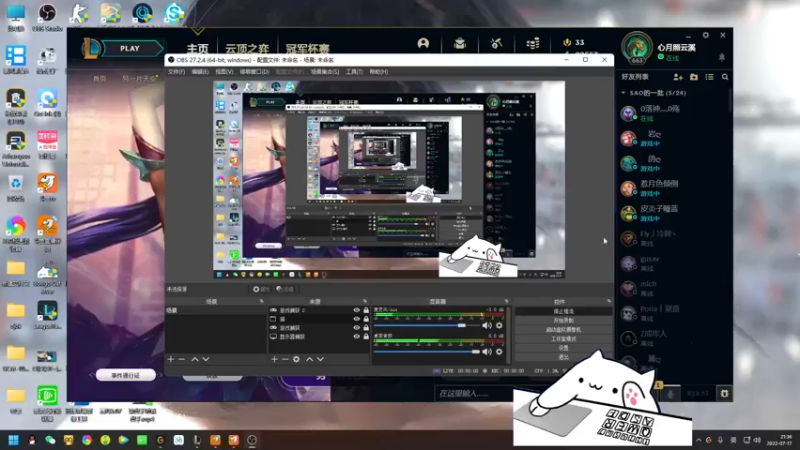Search friends with the magnifier icon
Viewport: 800px width, 450px height.
(725, 77)
